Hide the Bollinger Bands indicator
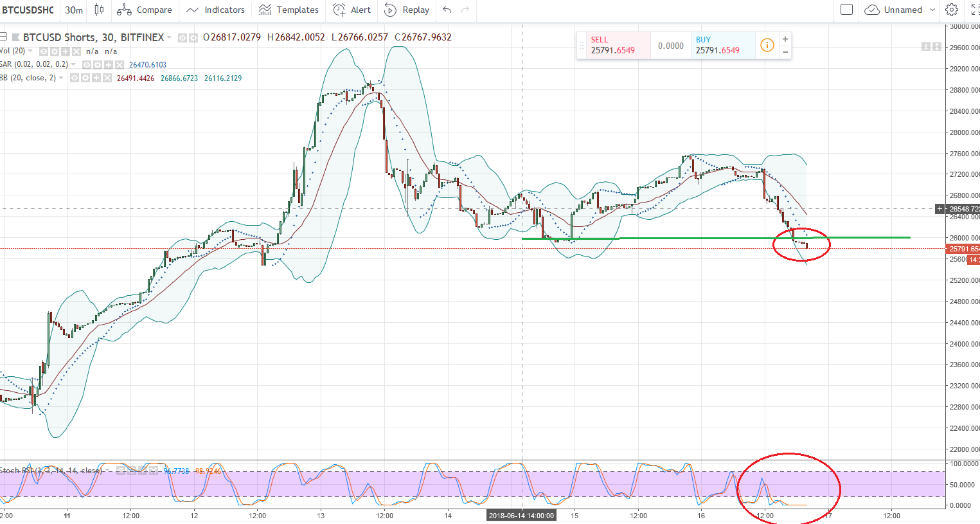Screen dimensions: 980x524 [75, 78]
